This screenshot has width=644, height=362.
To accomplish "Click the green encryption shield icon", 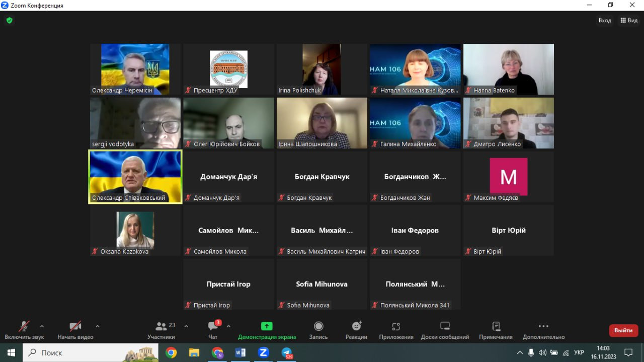I will 9,21.
